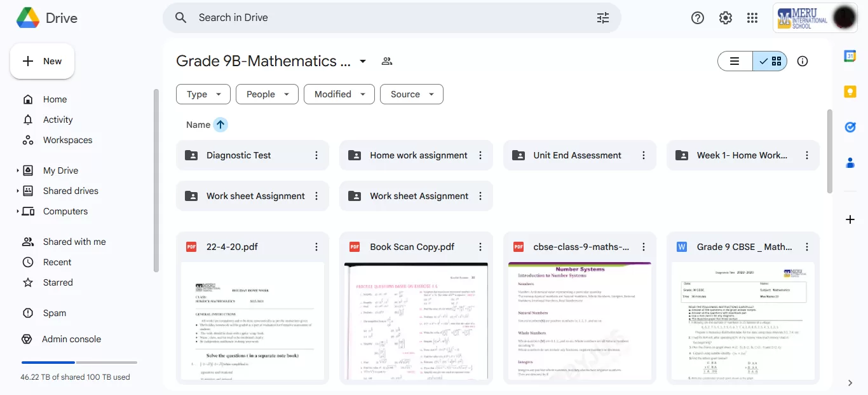The height and width of the screenshot is (395, 868).
Task: Reverse sort direction arrow next to Name
Action: [220, 125]
